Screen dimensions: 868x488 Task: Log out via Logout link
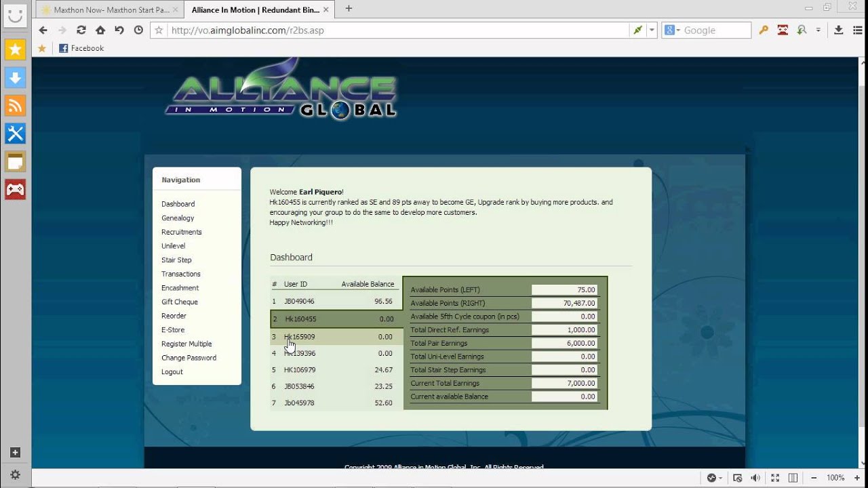pos(172,372)
